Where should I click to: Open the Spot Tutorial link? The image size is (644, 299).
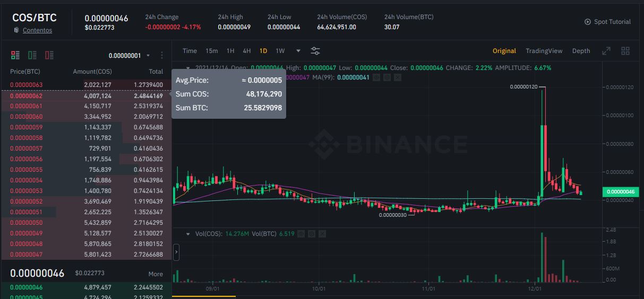pyautogui.click(x=612, y=22)
